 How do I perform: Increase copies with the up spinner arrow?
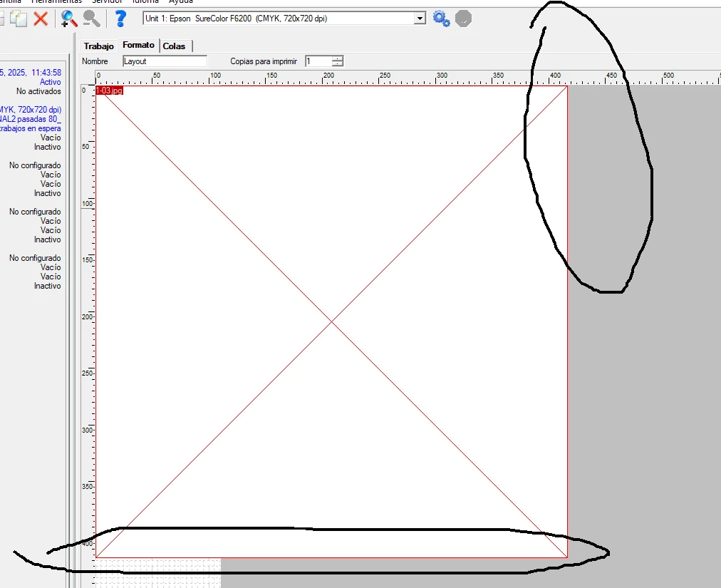(x=338, y=58)
